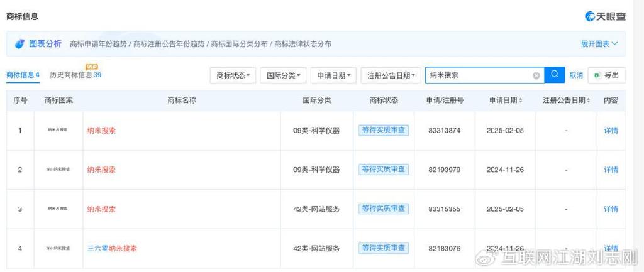
Task: Click application date 2024-11-26 in row 2
Action: 505,170
